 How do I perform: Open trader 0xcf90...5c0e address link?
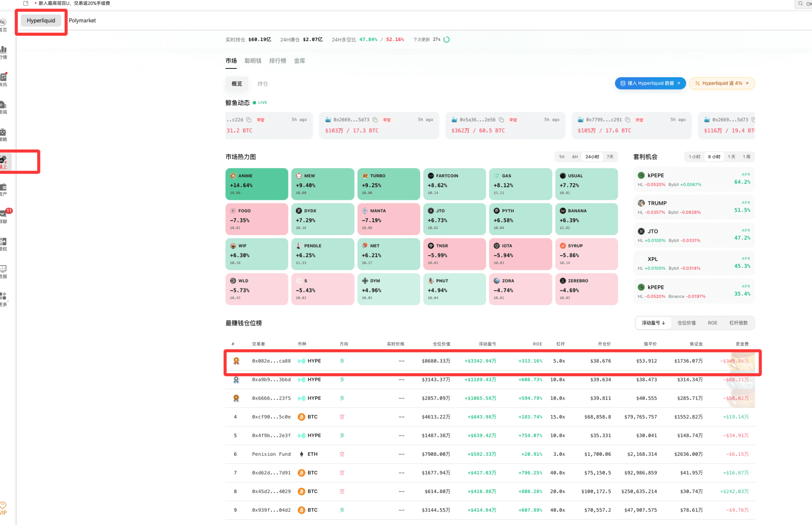coord(271,417)
